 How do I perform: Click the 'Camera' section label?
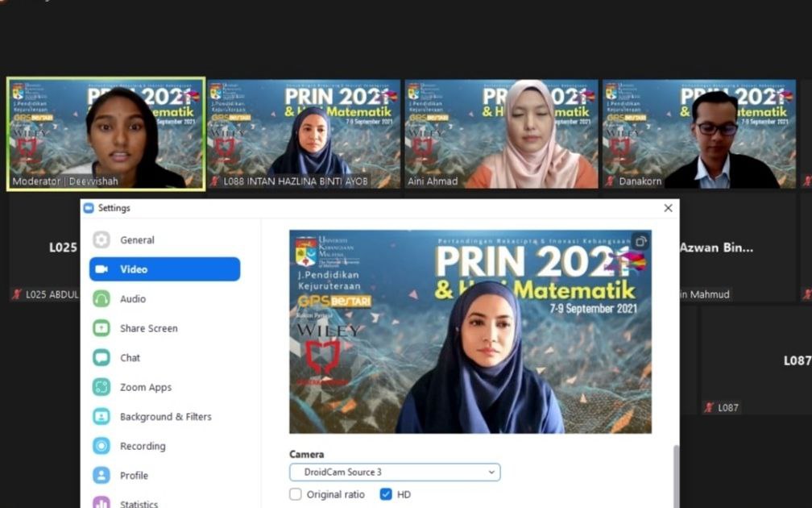307,454
